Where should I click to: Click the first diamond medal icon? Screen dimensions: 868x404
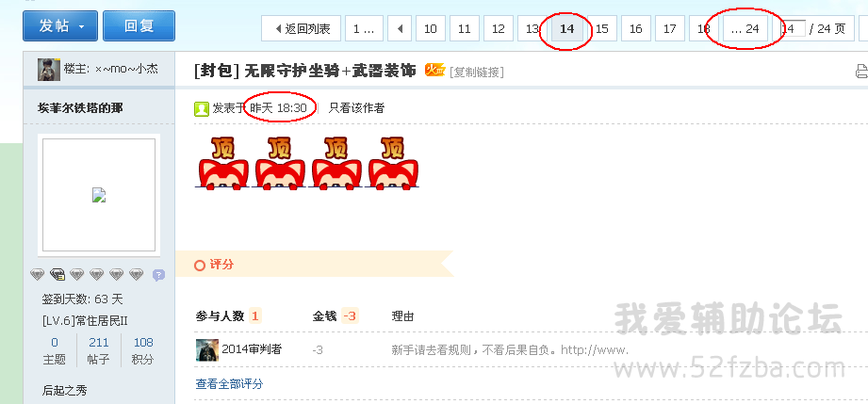(37, 274)
